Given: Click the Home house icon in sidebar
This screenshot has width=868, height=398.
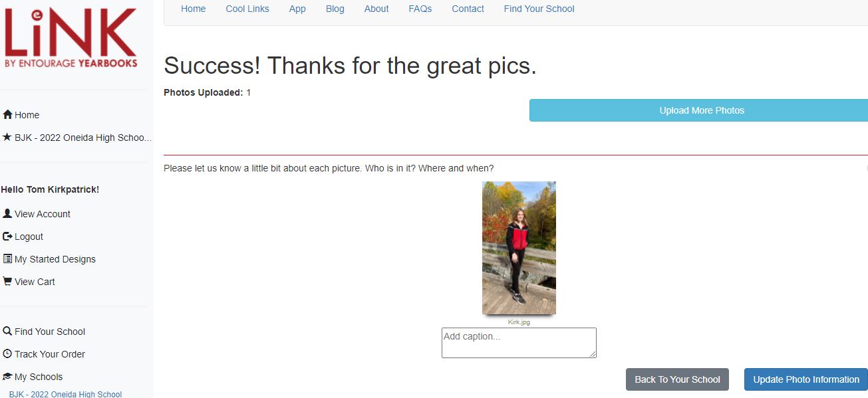Looking at the screenshot, I should 7,114.
